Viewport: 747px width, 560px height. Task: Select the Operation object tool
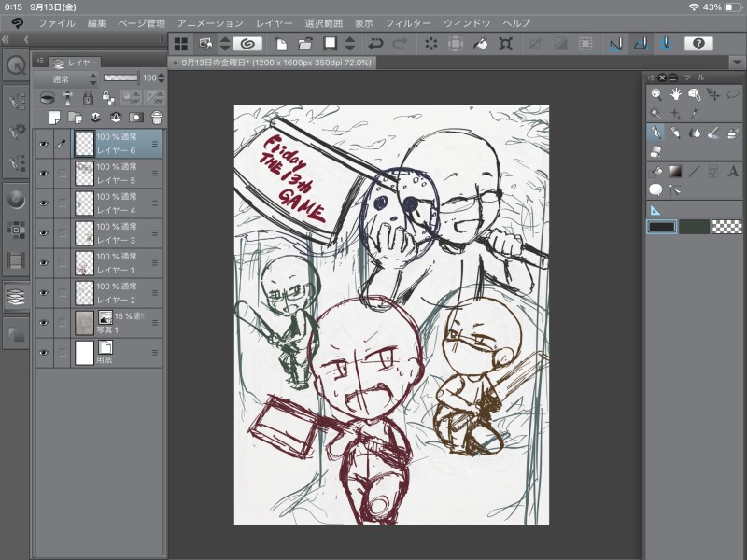point(694,94)
